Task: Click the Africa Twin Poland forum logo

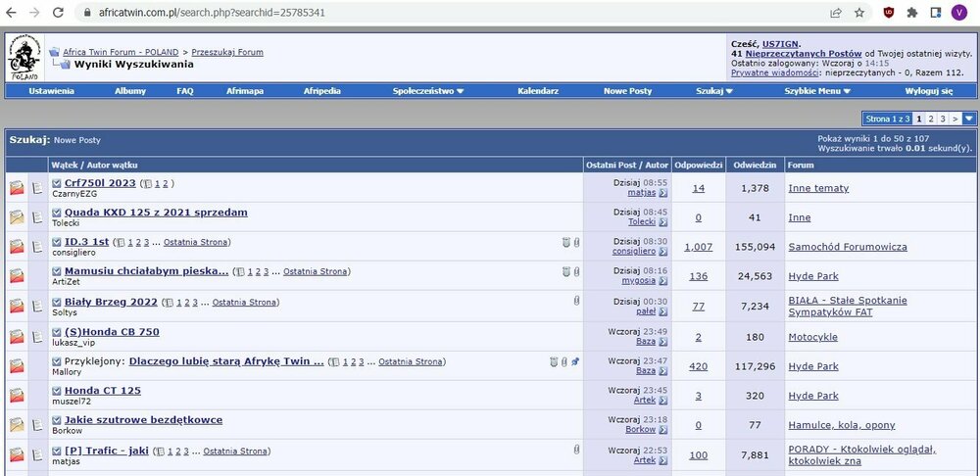Action: tap(24, 58)
